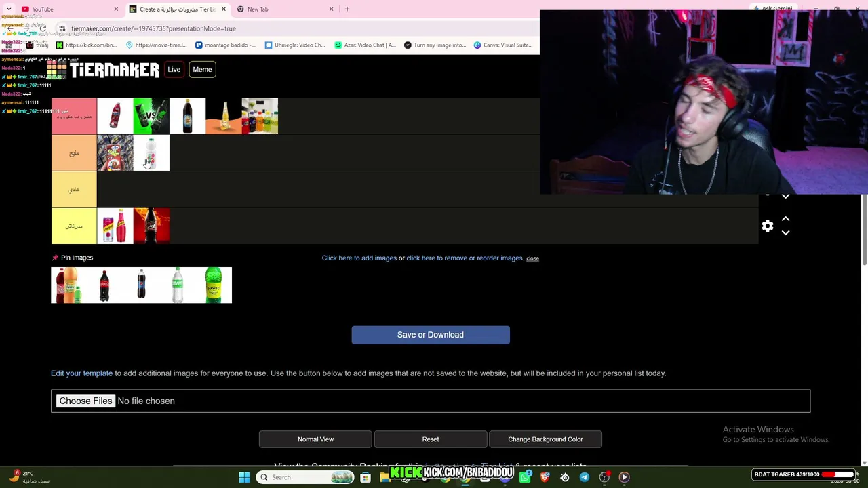This screenshot has height=488, width=868.
Task: Click the Reset button
Action: coord(431,439)
